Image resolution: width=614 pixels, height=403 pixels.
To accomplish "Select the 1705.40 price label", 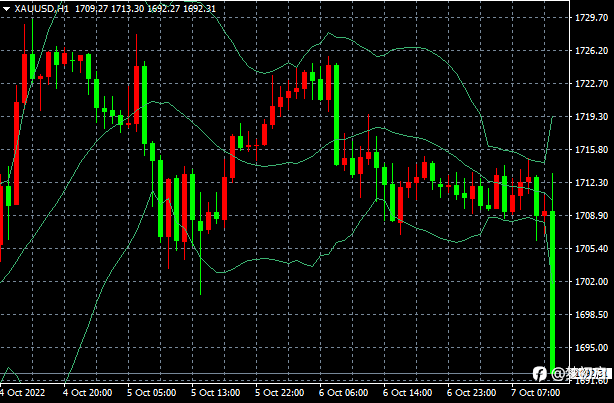I will point(591,249).
